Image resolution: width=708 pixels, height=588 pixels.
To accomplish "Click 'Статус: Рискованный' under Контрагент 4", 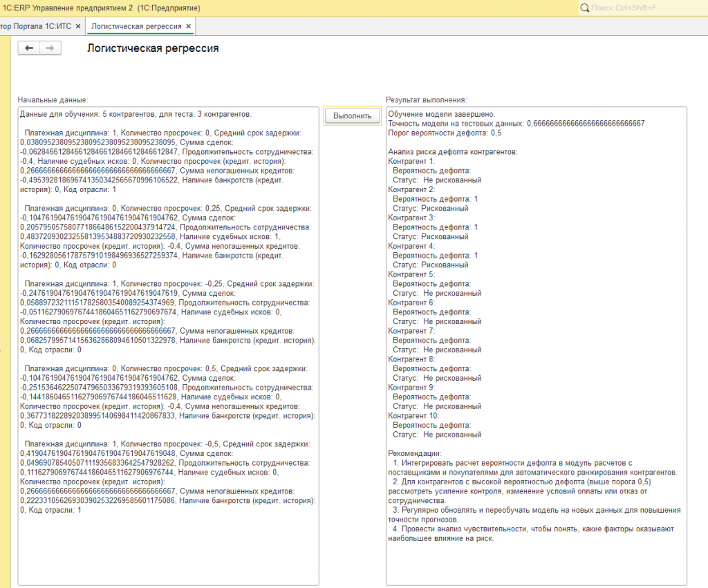I will click(x=430, y=265).
